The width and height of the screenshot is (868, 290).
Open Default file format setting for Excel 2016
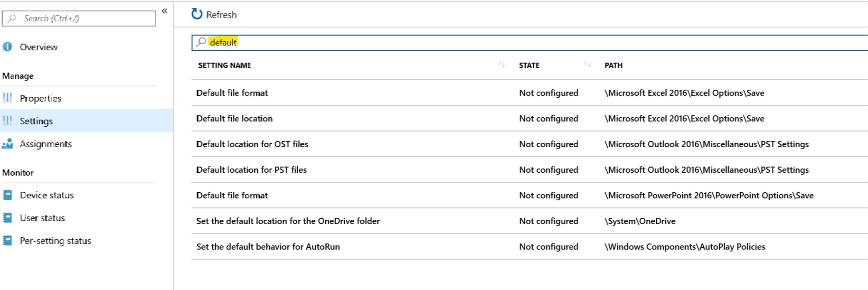[232, 93]
